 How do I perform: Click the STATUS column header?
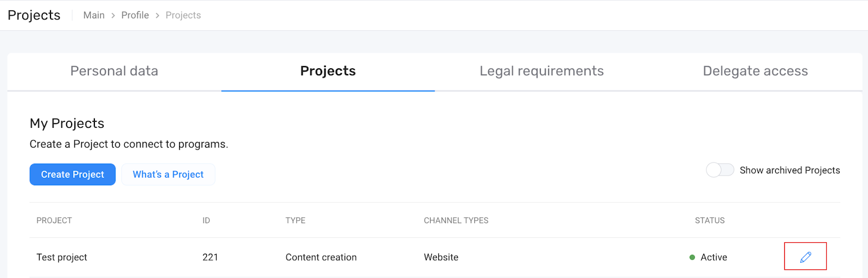710,221
